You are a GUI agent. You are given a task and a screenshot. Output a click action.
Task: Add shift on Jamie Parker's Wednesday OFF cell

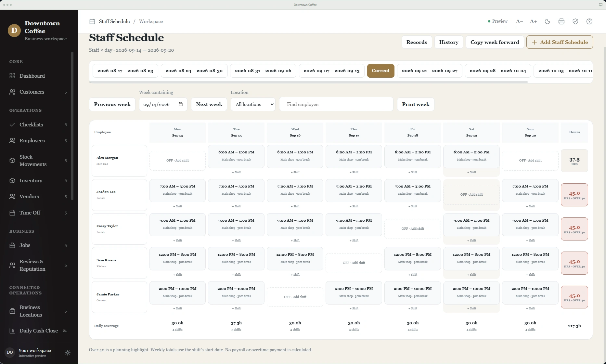click(295, 297)
